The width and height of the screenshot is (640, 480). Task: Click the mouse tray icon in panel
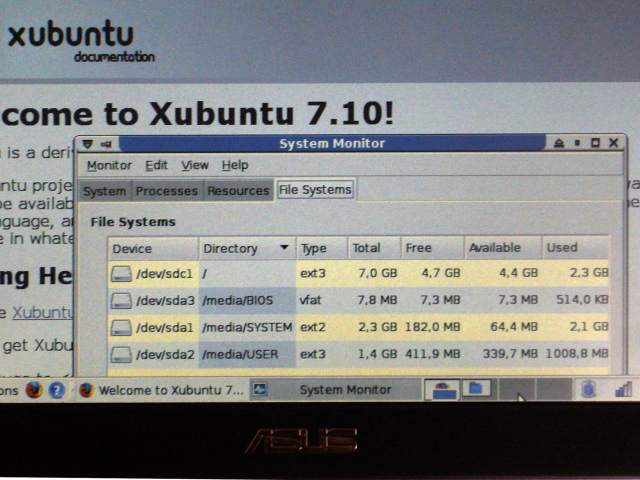tap(588, 389)
